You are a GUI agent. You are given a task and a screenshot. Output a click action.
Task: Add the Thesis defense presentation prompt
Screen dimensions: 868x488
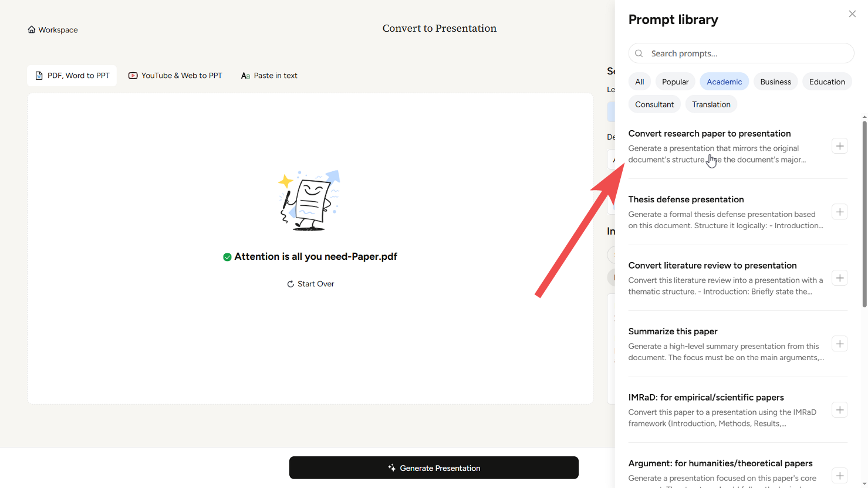pos(839,212)
